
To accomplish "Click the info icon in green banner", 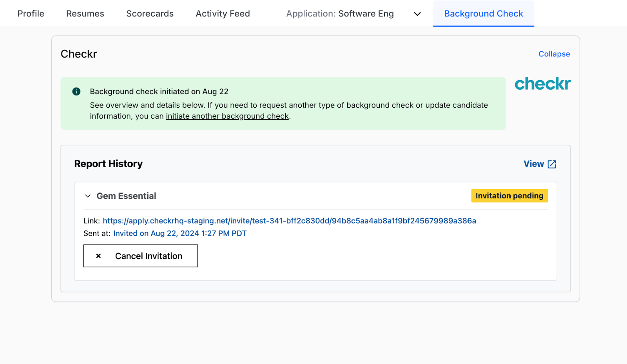I will click(76, 92).
